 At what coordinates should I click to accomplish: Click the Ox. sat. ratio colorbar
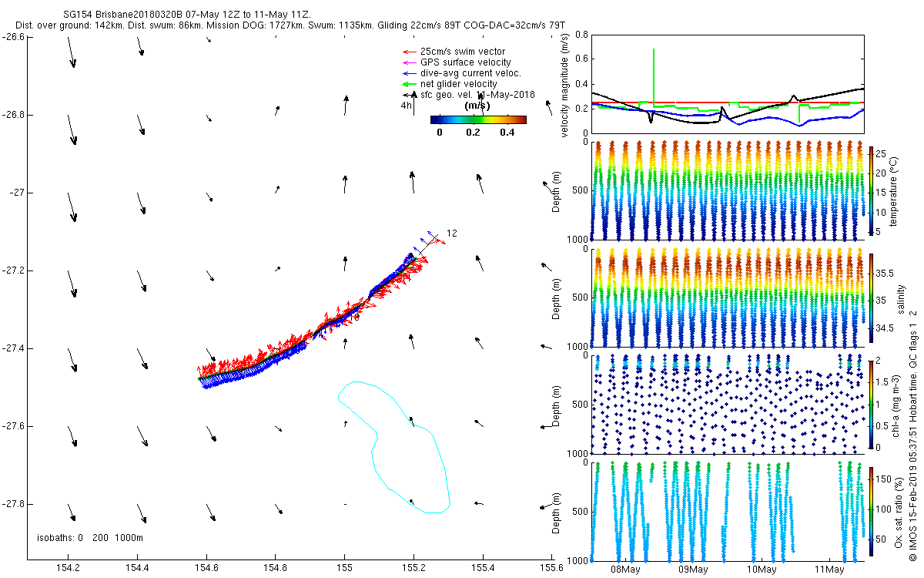click(x=872, y=511)
